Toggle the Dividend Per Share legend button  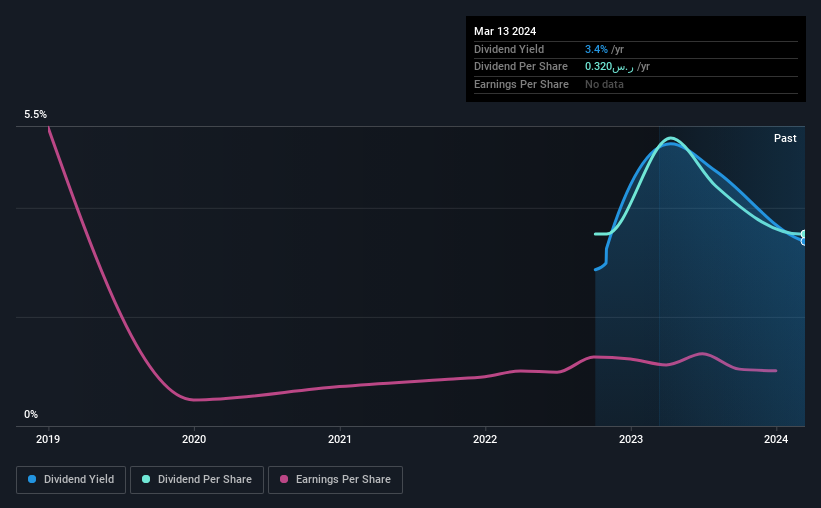click(197, 479)
